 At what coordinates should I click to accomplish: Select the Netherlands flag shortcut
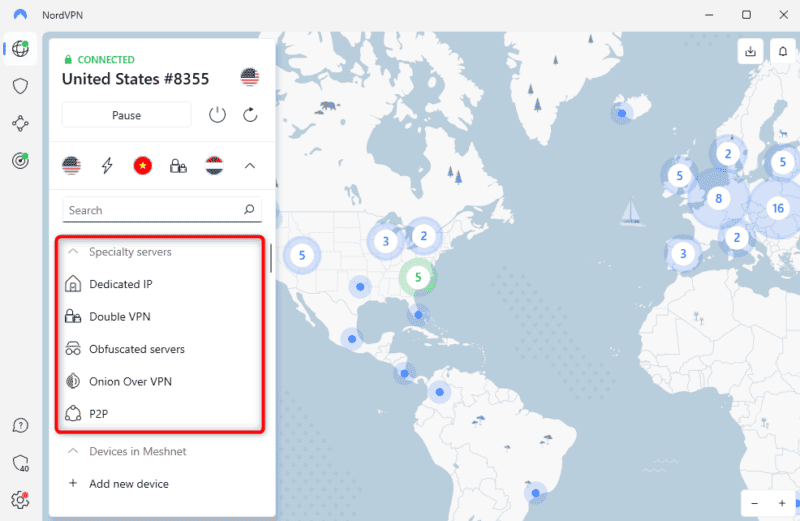(214, 165)
